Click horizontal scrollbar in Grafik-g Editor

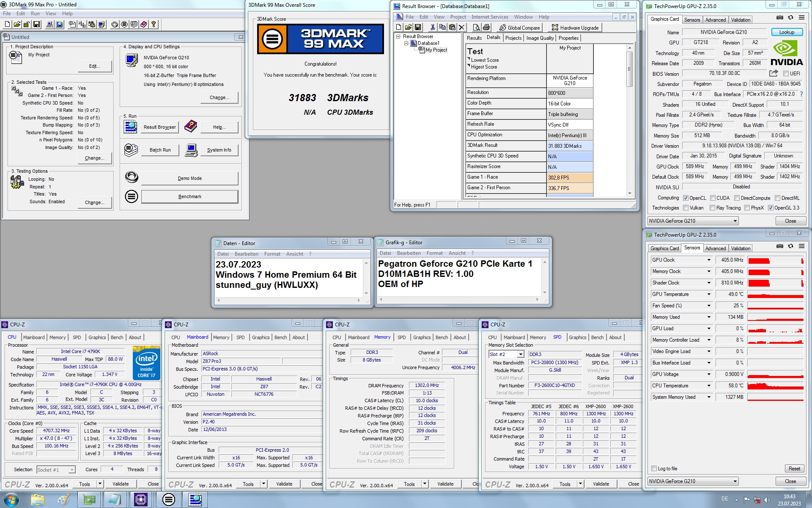pos(459,299)
